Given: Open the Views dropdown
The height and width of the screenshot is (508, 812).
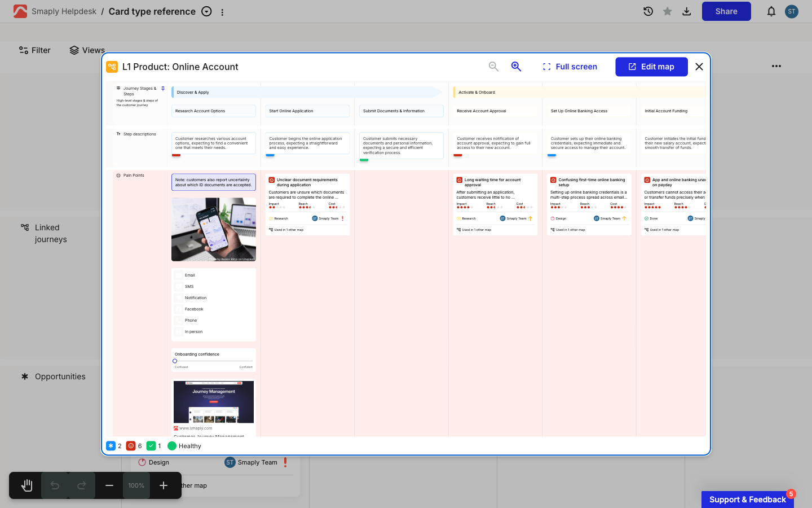Looking at the screenshot, I should click(87, 50).
